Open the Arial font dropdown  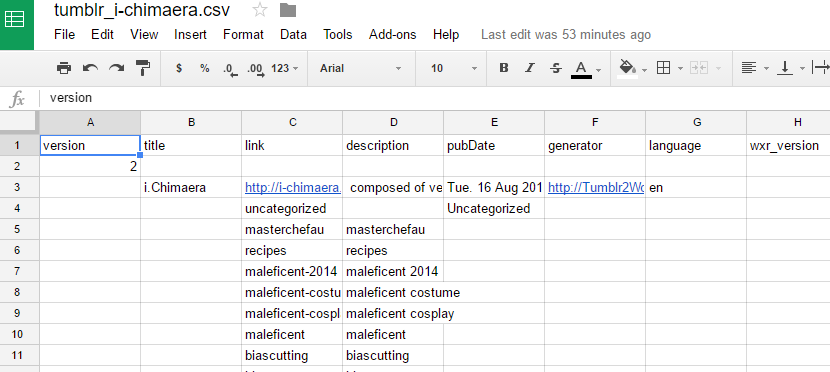(361, 68)
